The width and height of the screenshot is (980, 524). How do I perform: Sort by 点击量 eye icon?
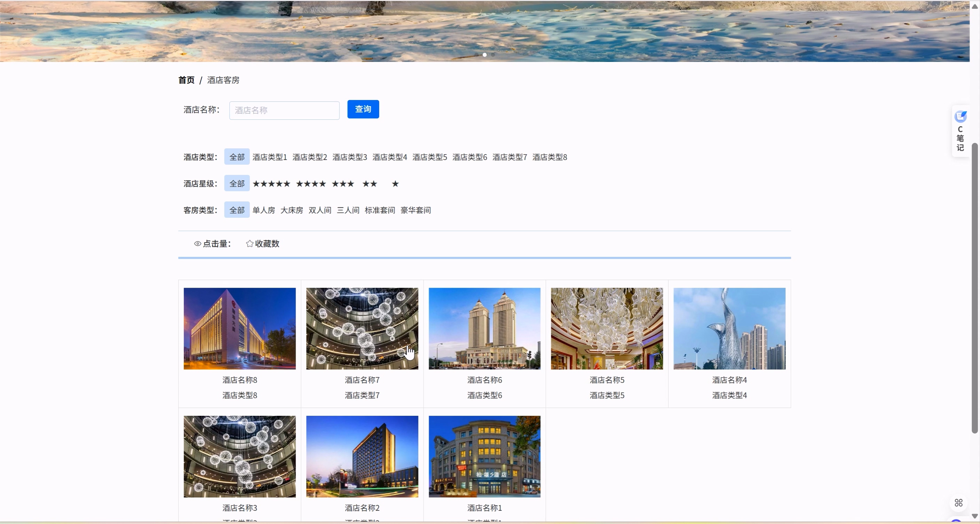point(197,244)
